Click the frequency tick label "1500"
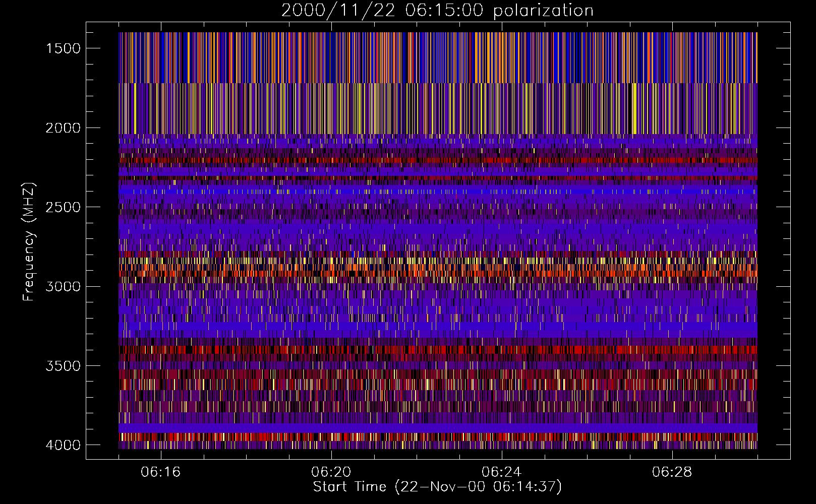Screen dimensions: 816x504 pyautogui.click(x=63, y=48)
